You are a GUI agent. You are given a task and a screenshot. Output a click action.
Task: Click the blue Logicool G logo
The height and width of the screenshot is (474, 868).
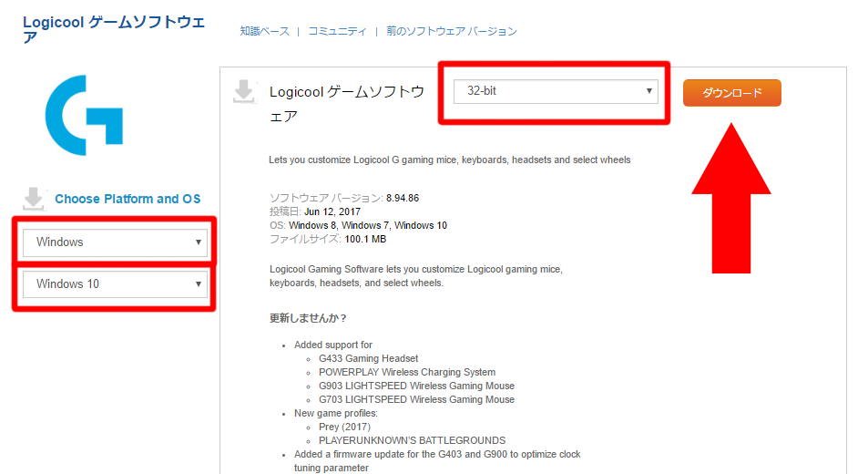[84, 115]
